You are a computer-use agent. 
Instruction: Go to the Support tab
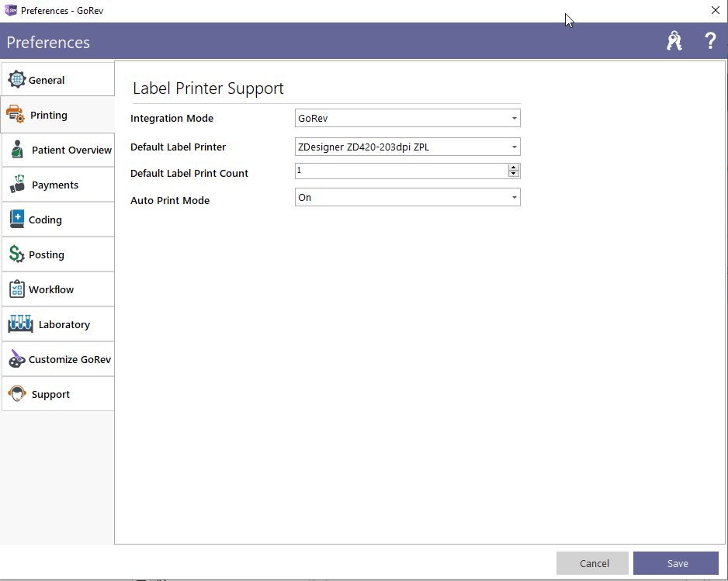(58, 394)
